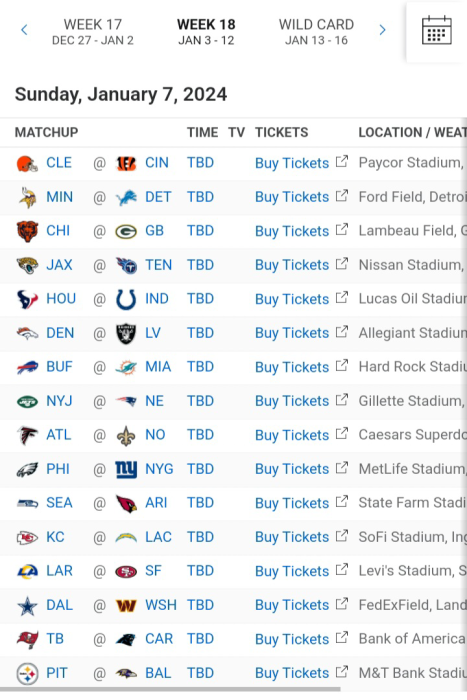The image size is (467, 700).
Task: Open the calendar date picker icon
Action: (436, 30)
